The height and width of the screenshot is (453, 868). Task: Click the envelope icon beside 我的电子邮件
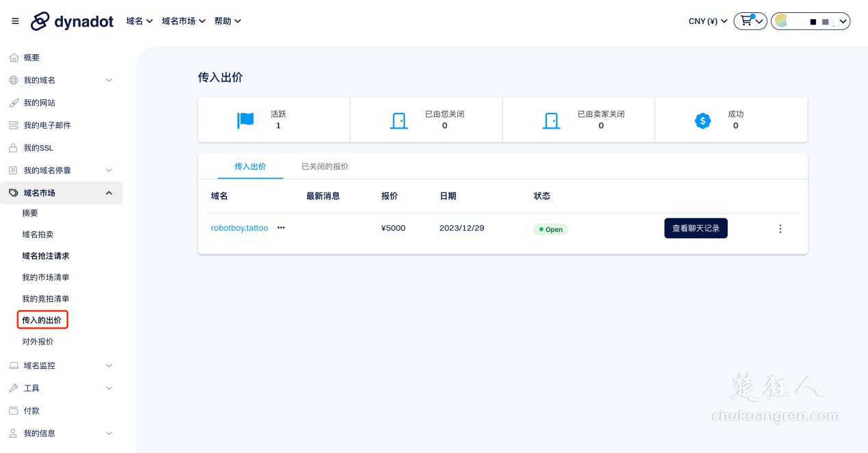coord(14,125)
